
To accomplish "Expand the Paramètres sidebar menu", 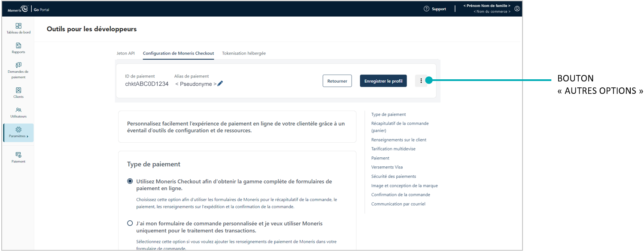I will (x=18, y=132).
